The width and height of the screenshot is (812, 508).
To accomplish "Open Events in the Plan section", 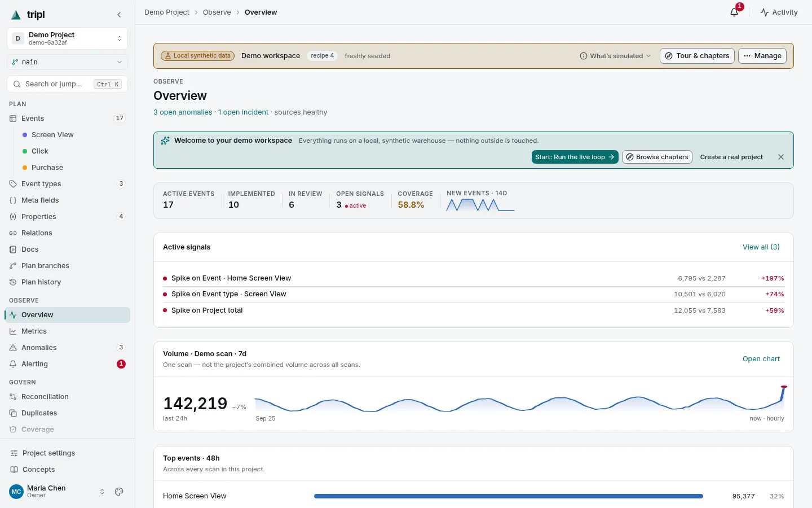I will [67, 119].
